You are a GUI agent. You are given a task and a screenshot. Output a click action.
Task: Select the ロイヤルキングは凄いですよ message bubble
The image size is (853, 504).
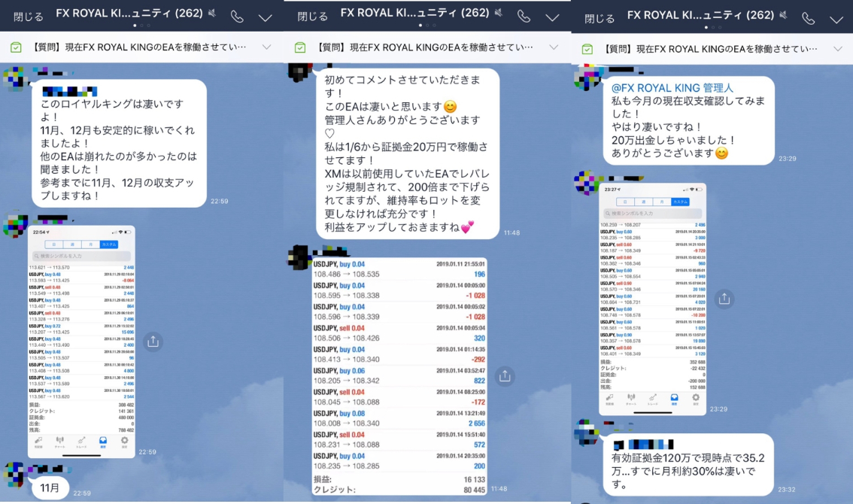click(x=119, y=143)
